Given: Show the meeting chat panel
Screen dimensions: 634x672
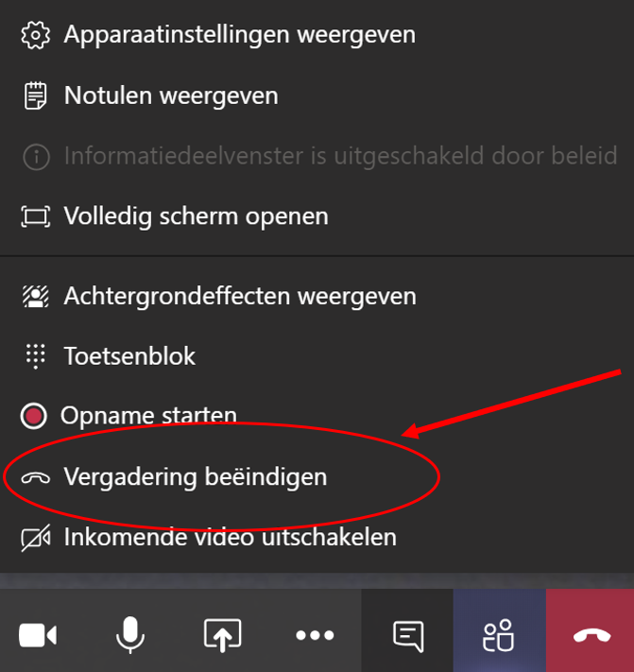Looking at the screenshot, I should pos(408,636).
